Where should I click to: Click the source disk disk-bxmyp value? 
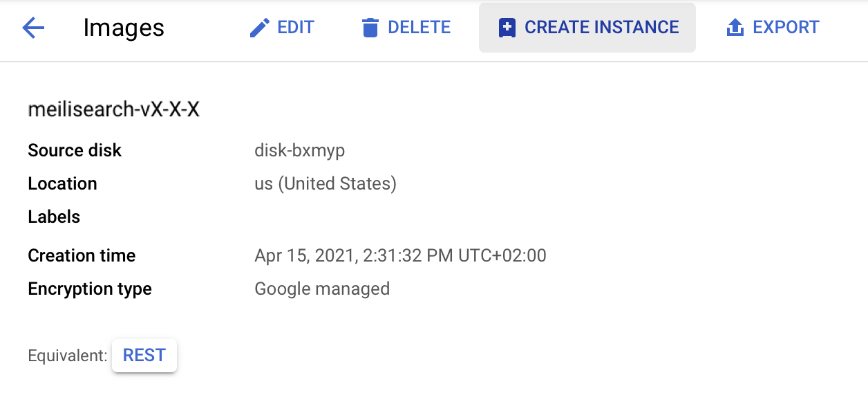point(300,150)
